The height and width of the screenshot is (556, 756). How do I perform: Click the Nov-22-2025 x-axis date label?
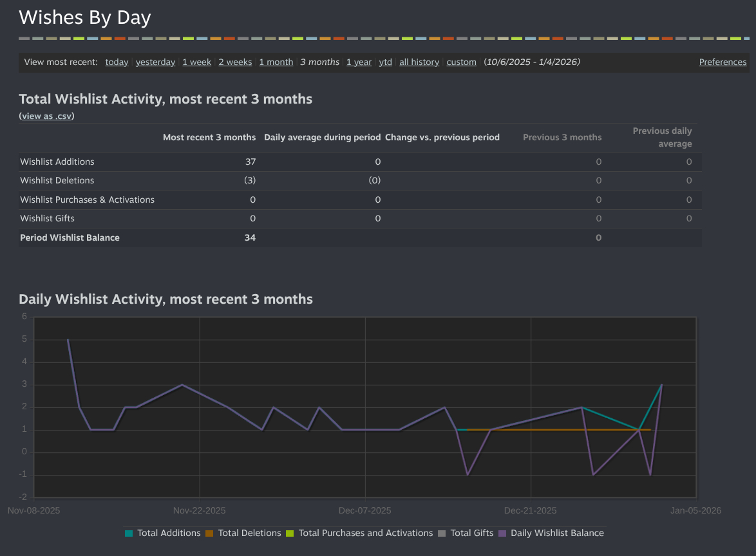(200, 511)
